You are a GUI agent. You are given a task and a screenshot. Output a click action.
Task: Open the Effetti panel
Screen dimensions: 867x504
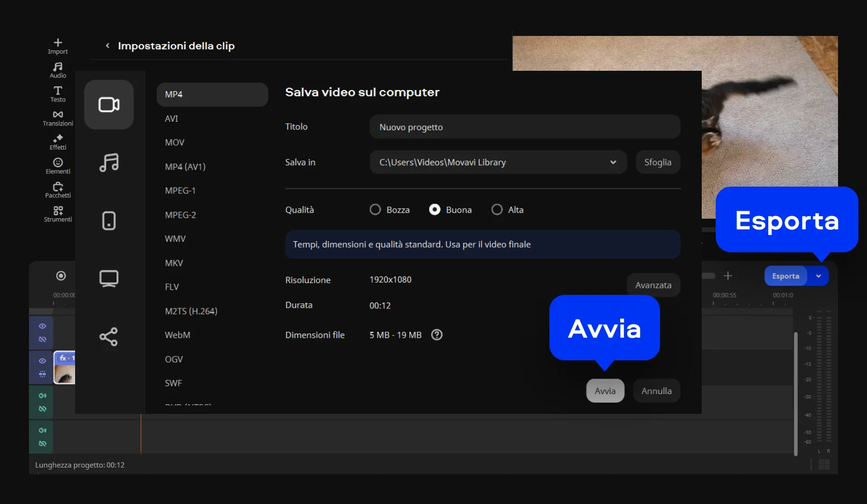(58, 142)
